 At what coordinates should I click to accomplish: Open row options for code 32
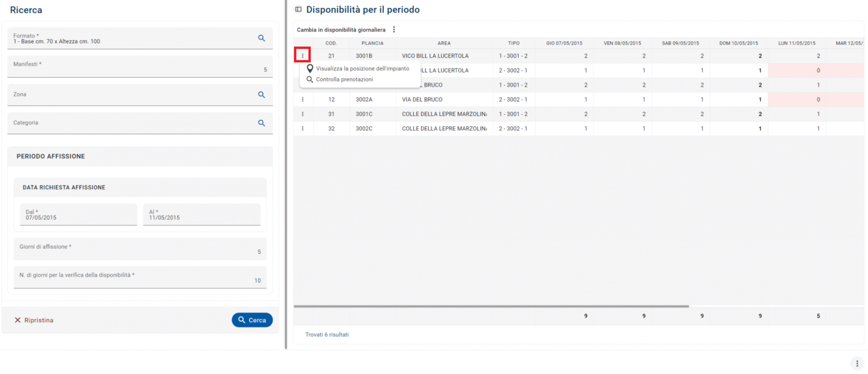(x=303, y=129)
